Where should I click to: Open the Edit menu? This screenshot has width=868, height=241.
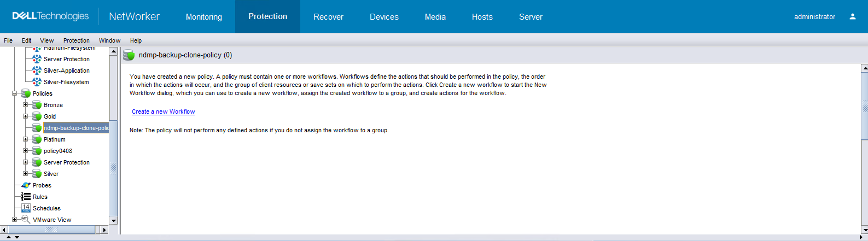click(26, 40)
